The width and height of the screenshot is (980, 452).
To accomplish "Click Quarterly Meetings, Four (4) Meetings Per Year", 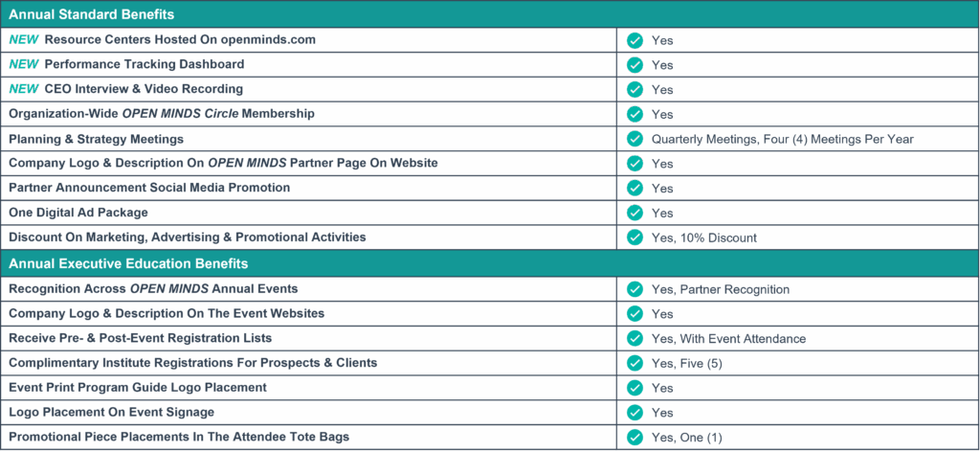I will click(x=783, y=140).
